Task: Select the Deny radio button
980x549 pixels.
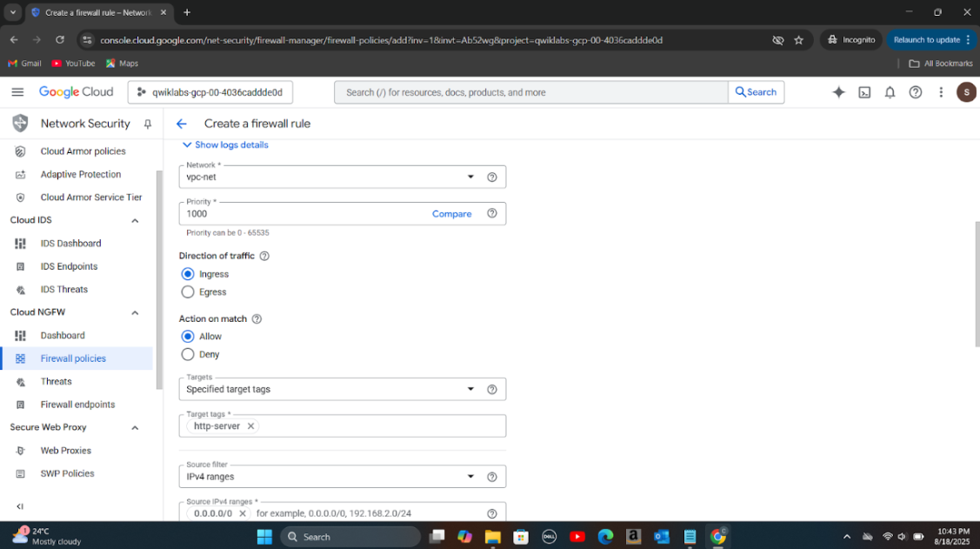Action: tap(188, 355)
